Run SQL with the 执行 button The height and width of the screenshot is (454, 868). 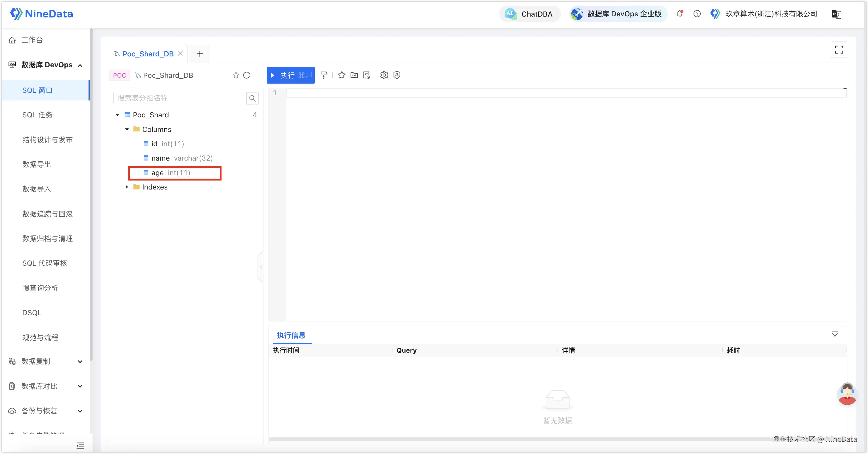290,75
